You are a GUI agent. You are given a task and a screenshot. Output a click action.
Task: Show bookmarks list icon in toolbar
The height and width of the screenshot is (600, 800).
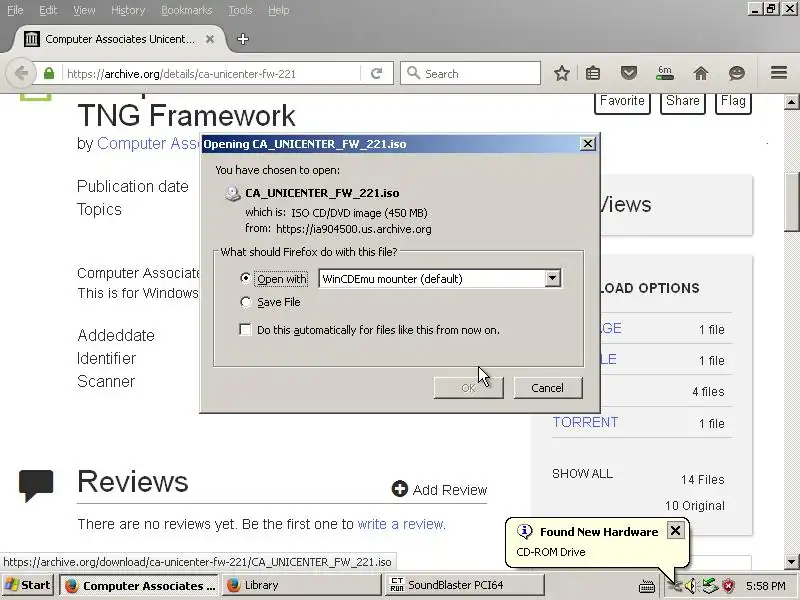click(593, 73)
